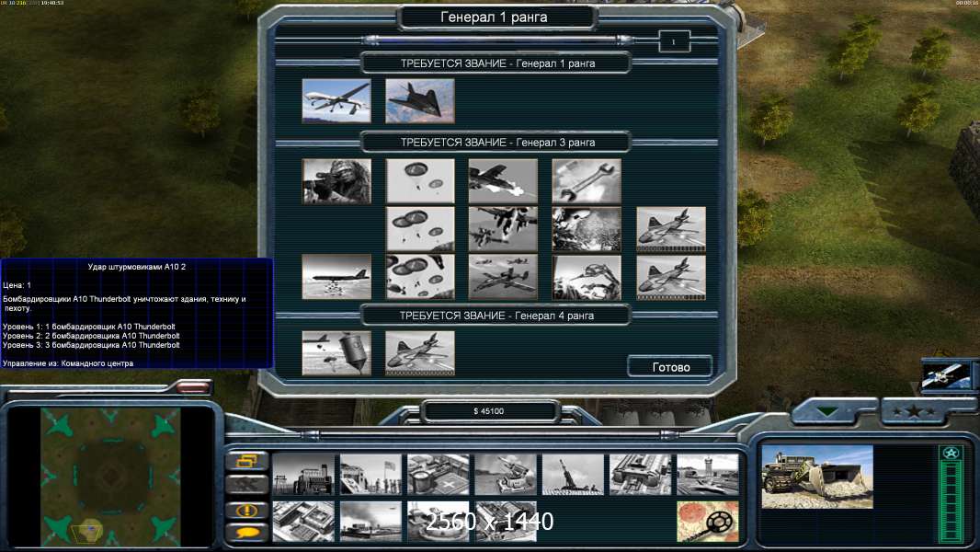The height and width of the screenshot is (552, 980).
Task: Build the artillery gun emplacement icon
Action: [x=573, y=475]
